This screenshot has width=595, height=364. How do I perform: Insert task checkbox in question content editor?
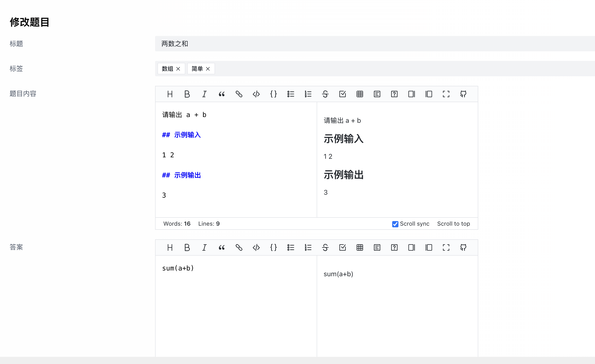tap(342, 94)
